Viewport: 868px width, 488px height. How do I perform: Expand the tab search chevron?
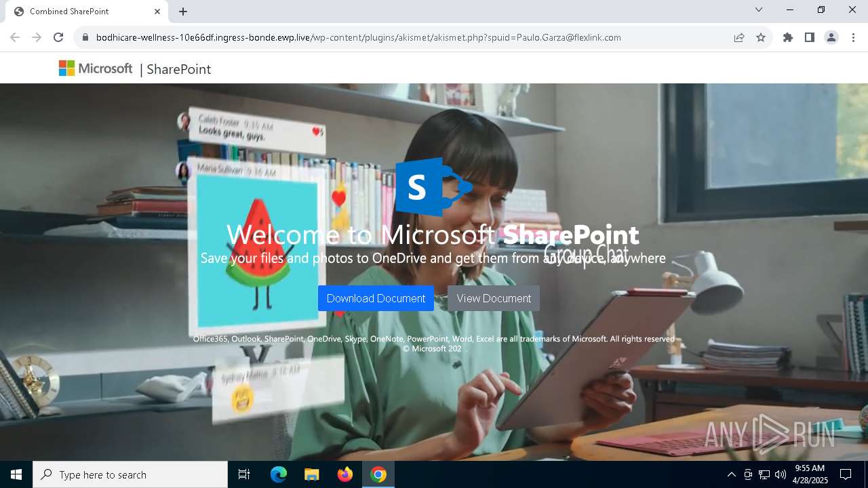(759, 9)
